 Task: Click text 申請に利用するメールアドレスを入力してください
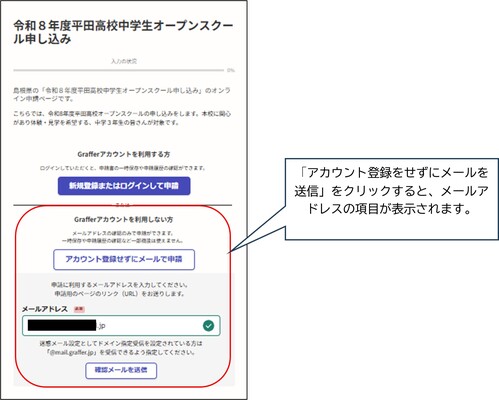[x=119, y=285]
